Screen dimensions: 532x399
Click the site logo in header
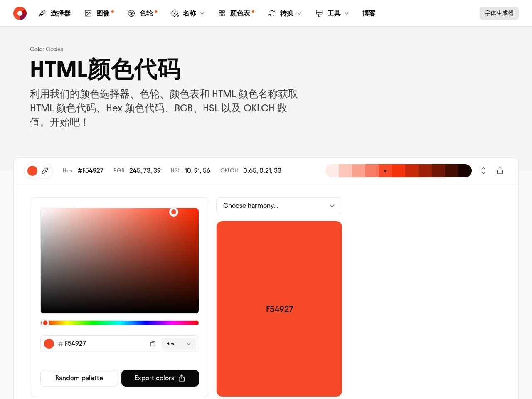20,13
